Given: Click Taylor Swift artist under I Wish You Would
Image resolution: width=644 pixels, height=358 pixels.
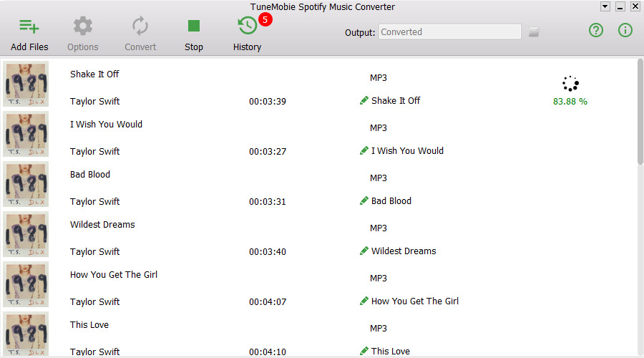Looking at the screenshot, I should point(94,151).
